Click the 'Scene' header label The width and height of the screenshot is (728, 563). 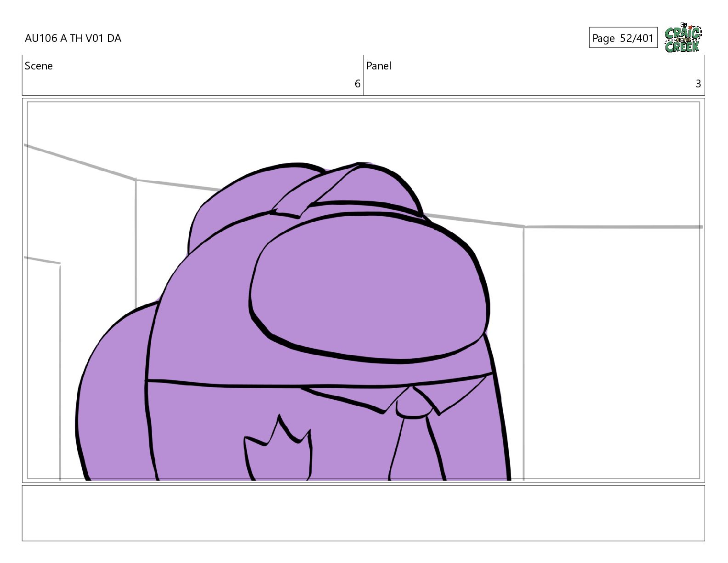coord(39,66)
